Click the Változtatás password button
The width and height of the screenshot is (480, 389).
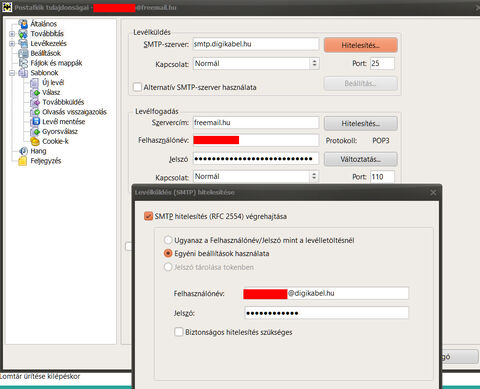(361, 159)
